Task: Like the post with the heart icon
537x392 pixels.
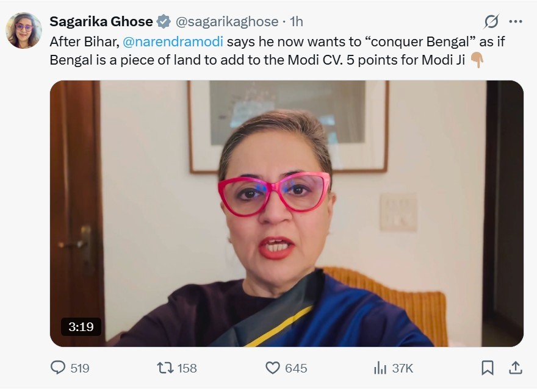Action: 272,368
